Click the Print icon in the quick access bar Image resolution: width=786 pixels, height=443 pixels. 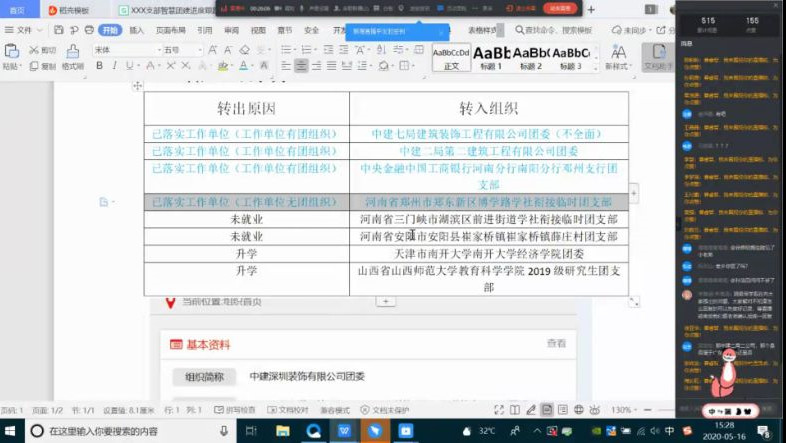[x=89, y=30]
